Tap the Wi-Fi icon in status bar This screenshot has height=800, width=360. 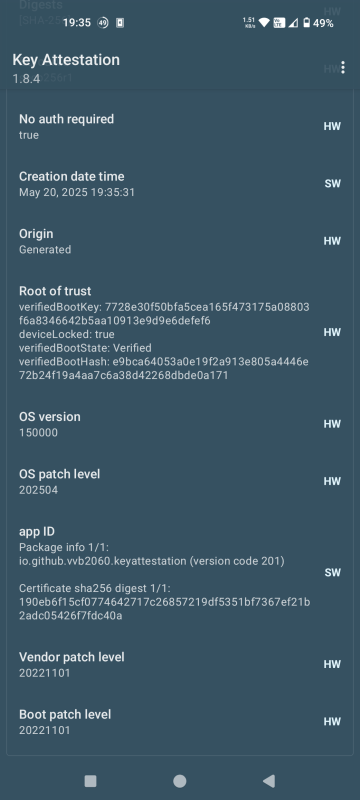pyautogui.click(x=264, y=23)
